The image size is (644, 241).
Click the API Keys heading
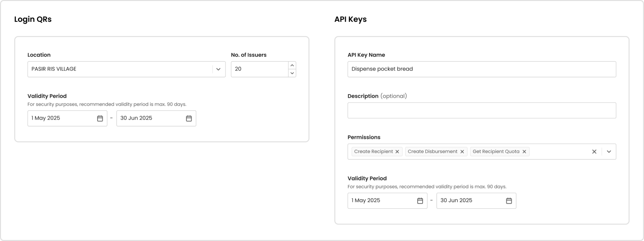351,19
